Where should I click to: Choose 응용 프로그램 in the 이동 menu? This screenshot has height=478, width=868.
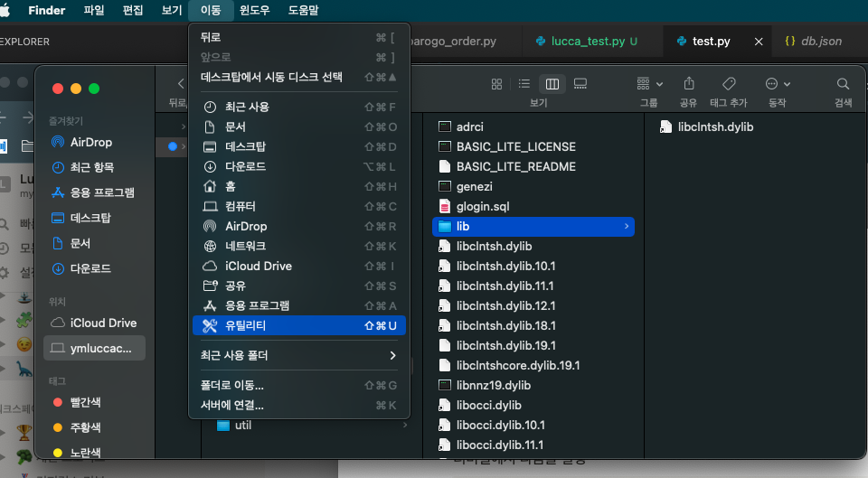click(x=299, y=306)
